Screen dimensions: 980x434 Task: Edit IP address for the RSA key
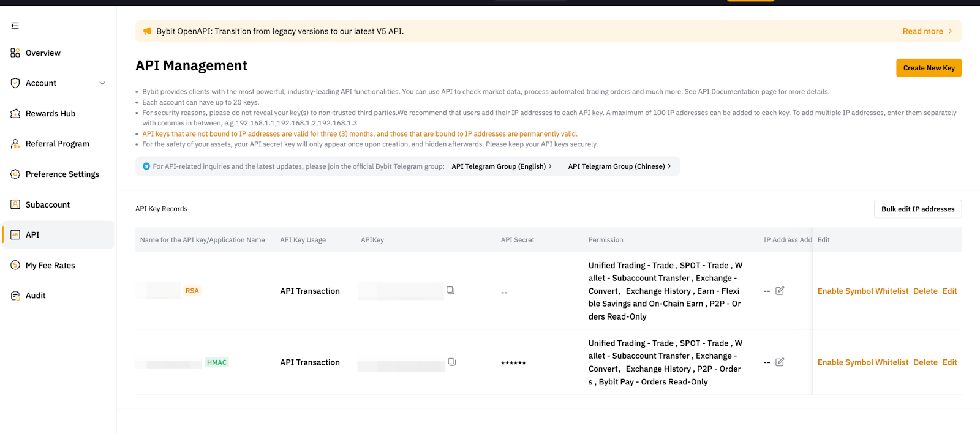click(x=780, y=291)
